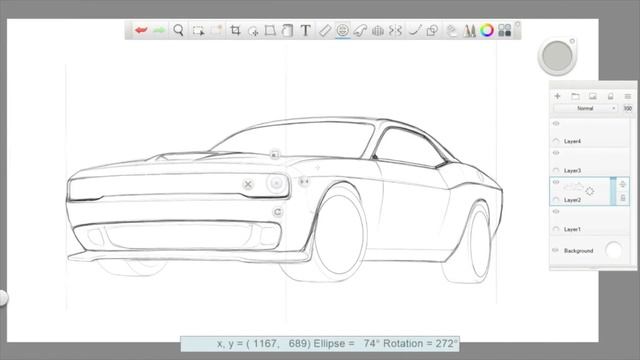Activate the Ruler guide tool
The height and width of the screenshot is (360, 640).
(x=324, y=31)
